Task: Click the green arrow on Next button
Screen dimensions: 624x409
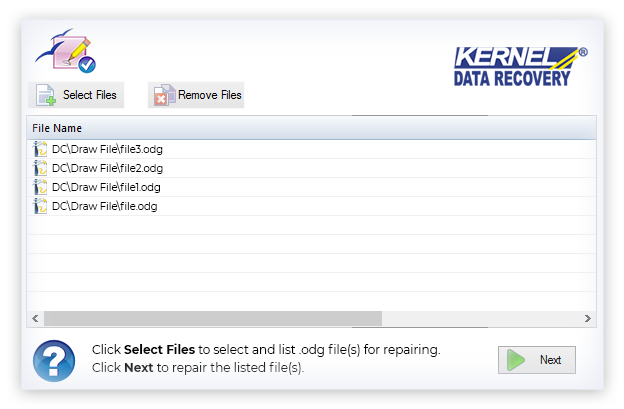Action: pyautogui.click(x=516, y=360)
